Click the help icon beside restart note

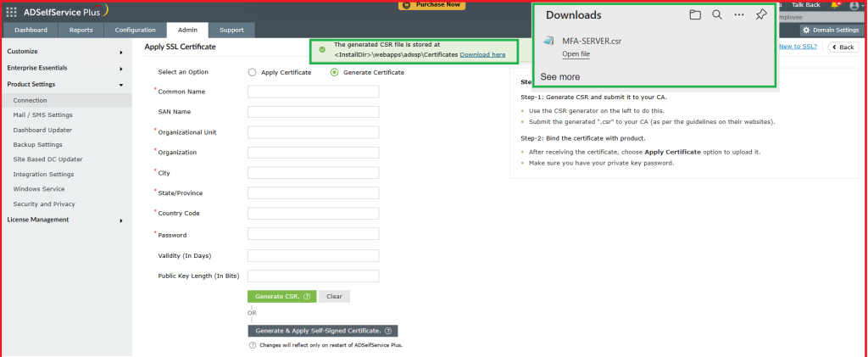[x=253, y=345]
